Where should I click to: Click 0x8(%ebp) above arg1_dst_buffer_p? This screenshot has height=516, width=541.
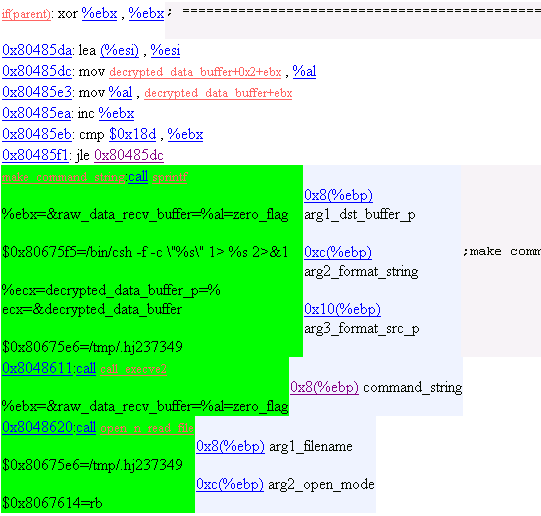[338, 196]
